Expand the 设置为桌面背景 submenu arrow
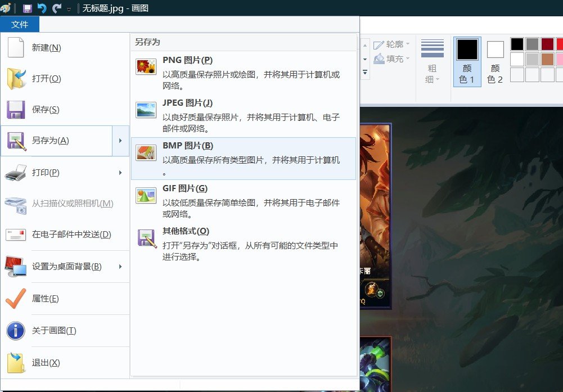Image resolution: width=563 pixels, height=392 pixels. coord(120,267)
